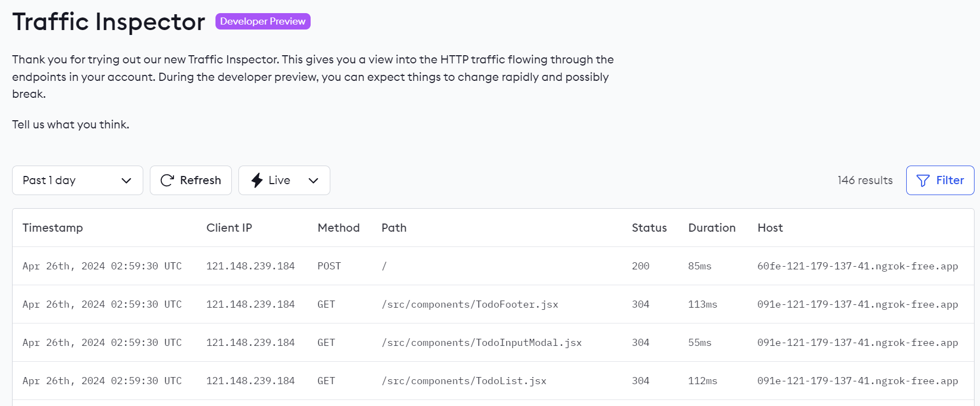Click the circular arrow Refresh icon

167,180
